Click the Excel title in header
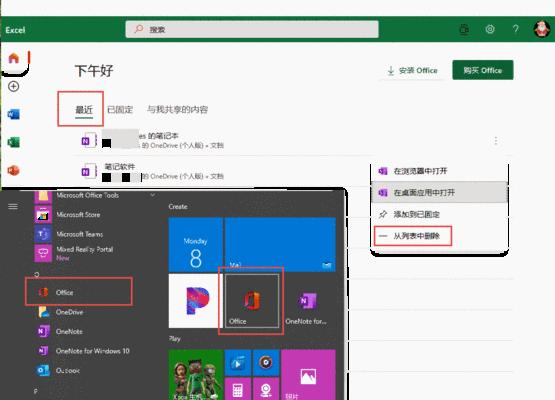The height and width of the screenshot is (400, 555). [x=15, y=30]
